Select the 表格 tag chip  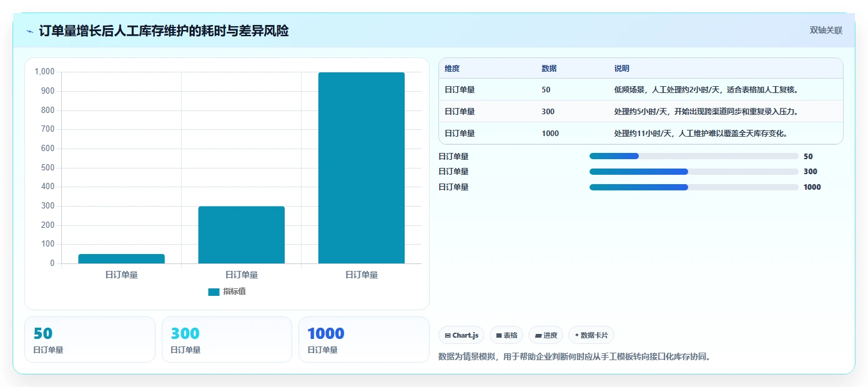[506, 335]
